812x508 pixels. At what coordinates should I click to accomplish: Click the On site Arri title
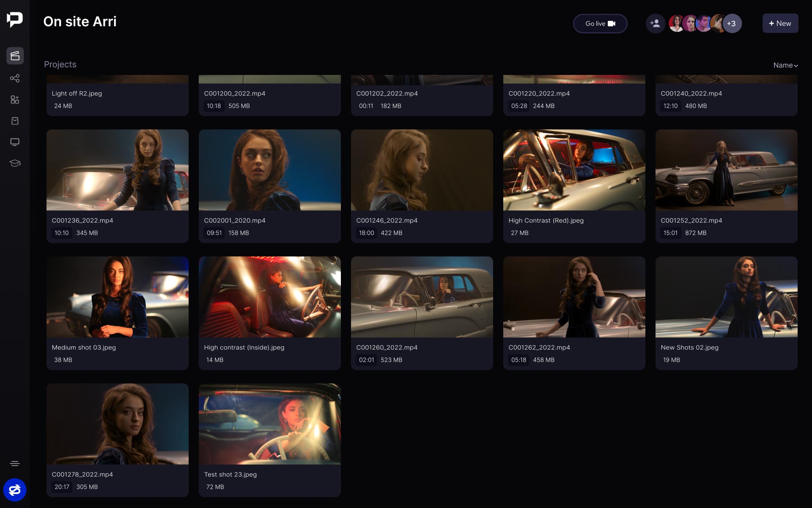tap(80, 22)
